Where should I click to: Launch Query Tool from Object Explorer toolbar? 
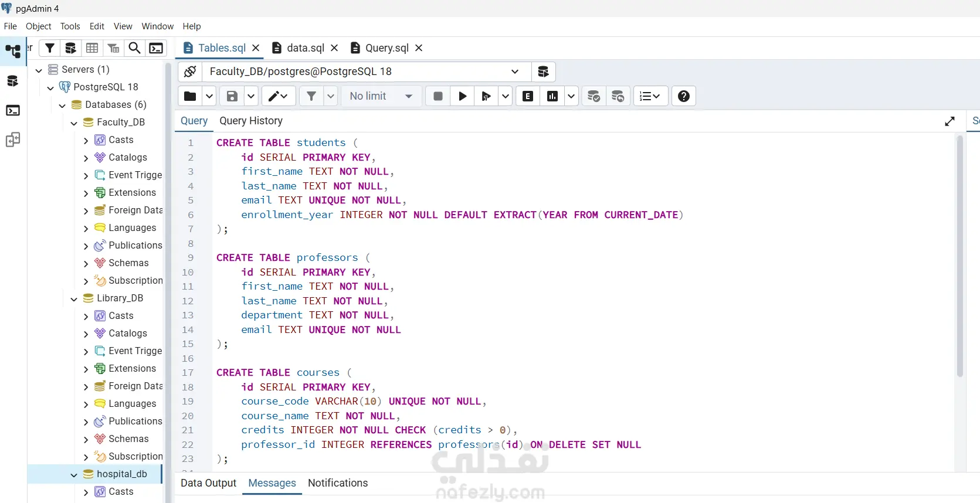point(70,48)
